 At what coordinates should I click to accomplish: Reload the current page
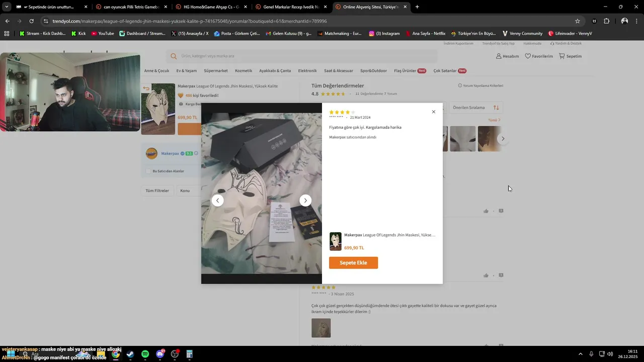31,21
